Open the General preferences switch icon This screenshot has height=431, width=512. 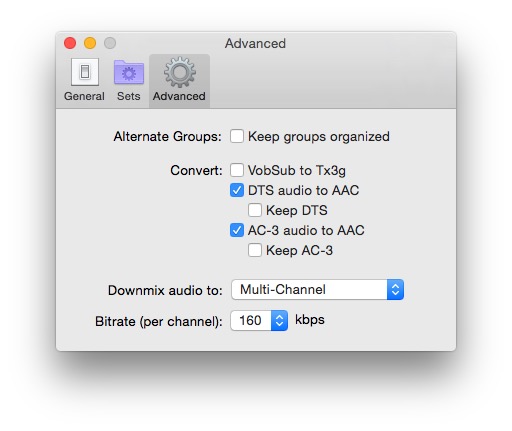click(85, 72)
